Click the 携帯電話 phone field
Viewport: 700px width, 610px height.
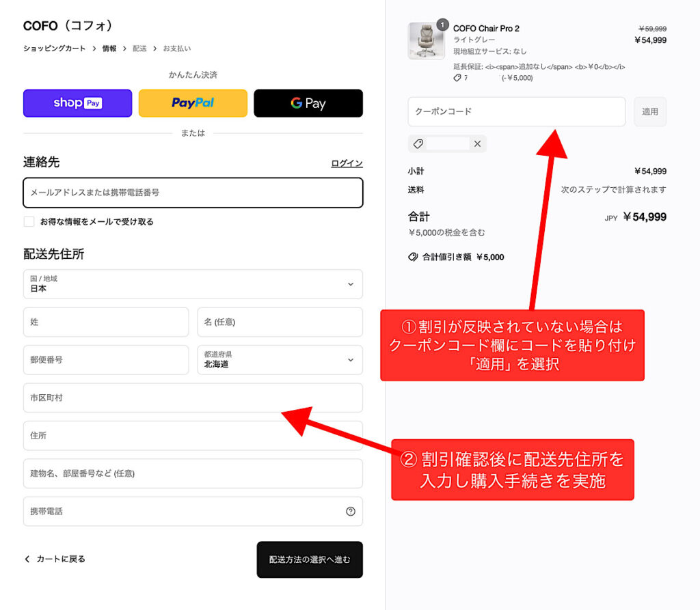[193, 512]
